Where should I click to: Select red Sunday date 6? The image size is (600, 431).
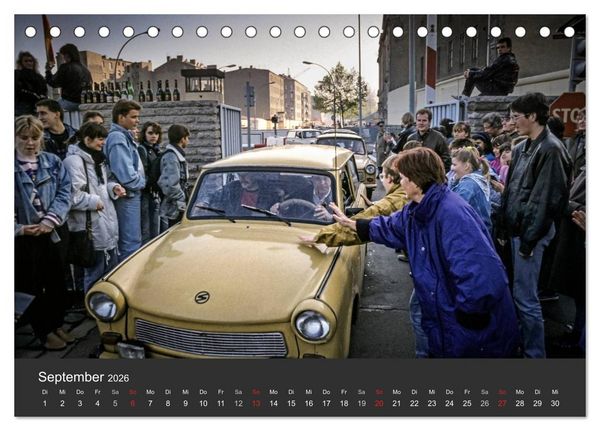coord(133,403)
